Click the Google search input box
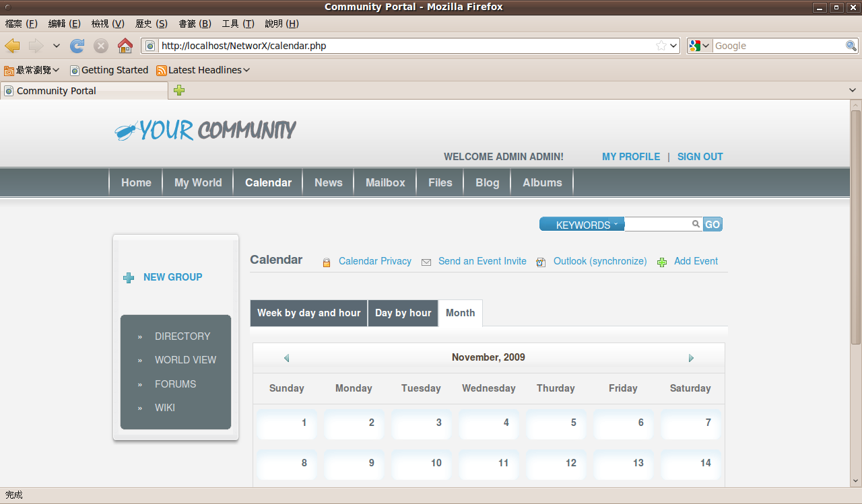862x504 pixels. click(x=778, y=46)
